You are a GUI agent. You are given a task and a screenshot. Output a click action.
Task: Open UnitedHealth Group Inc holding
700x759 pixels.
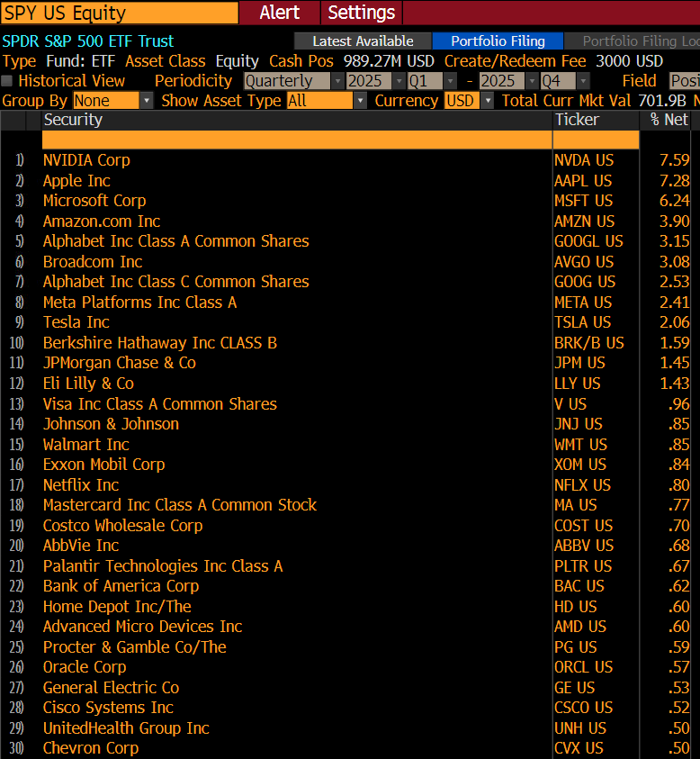[126, 728]
